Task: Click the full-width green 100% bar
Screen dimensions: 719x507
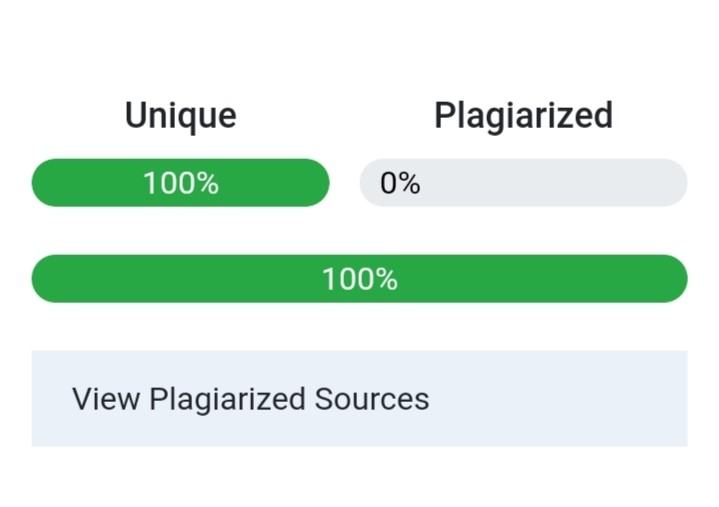Action: (360, 279)
